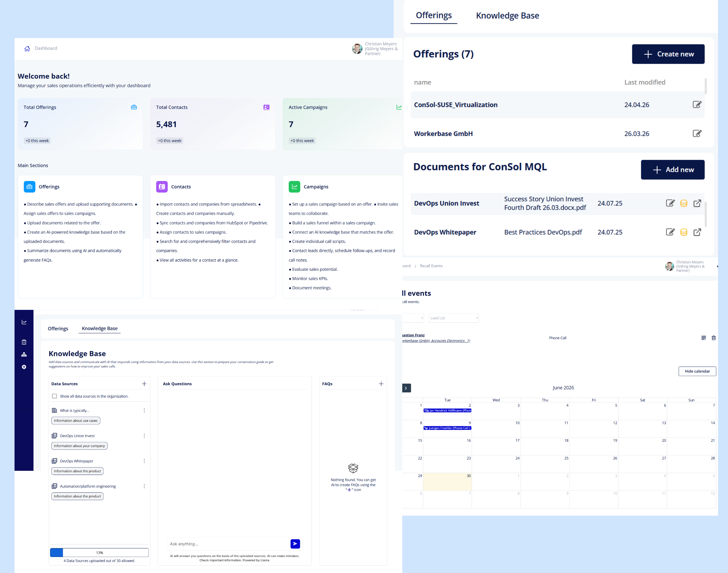Edit the DevOps Whitepaper document
The height and width of the screenshot is (573, 728).
[x=670, y=232]
